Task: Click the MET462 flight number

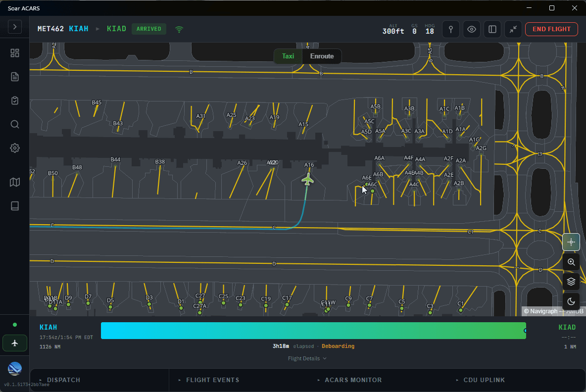Action: pyautogui.click(x=50, y=29)
